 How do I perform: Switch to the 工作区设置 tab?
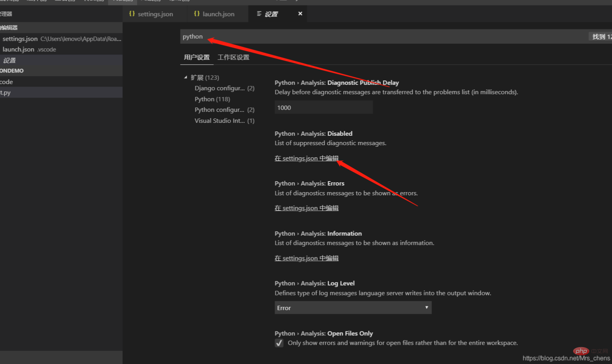pyautogui.click(x=233, y=57)
